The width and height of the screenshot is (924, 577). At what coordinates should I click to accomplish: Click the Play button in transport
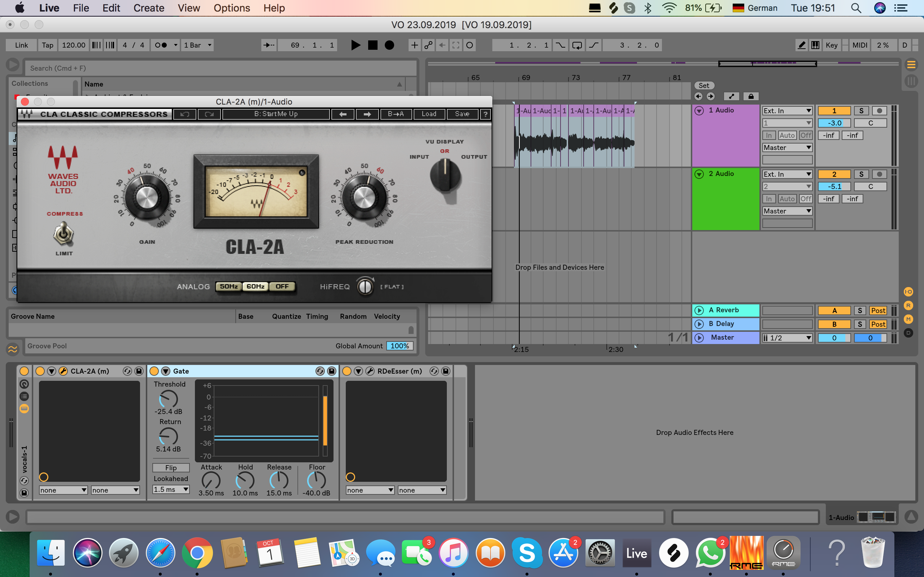[x=355, y=45]
